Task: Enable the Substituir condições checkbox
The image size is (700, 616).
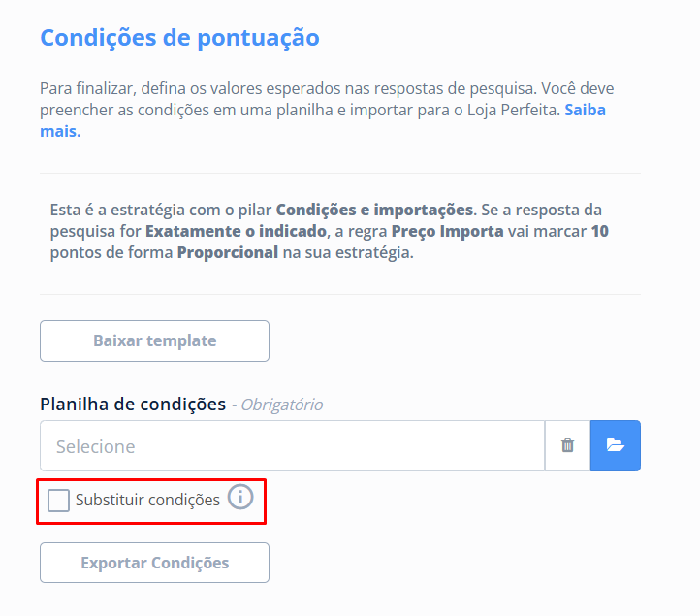Action: point(59,501)
